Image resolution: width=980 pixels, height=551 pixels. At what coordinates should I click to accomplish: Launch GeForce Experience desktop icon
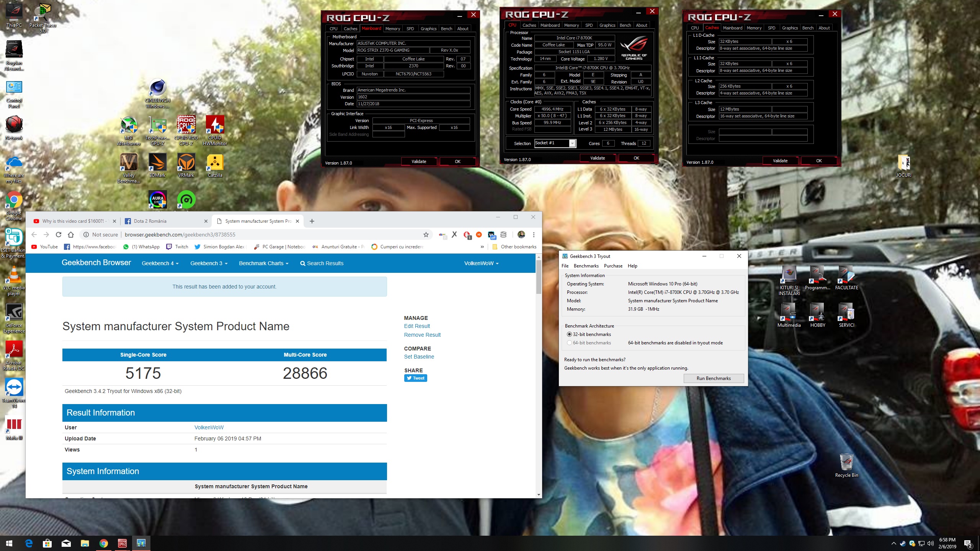pyautogui.click(x=14, y=318)
